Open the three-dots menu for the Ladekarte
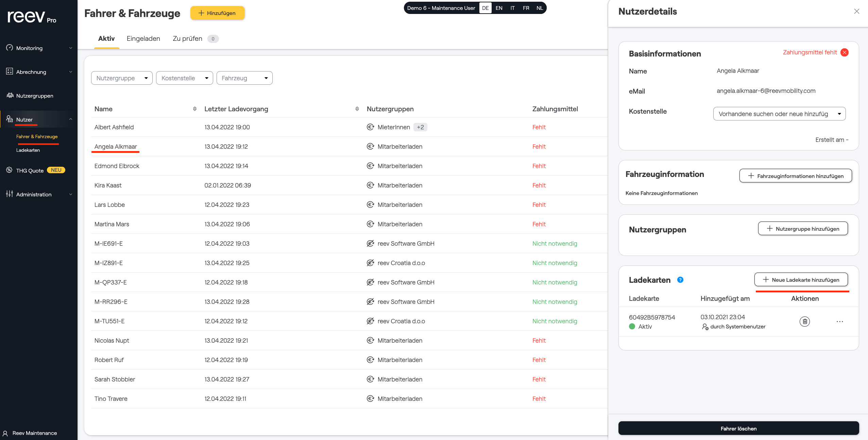The image size is (868, 440). (839, 322)
